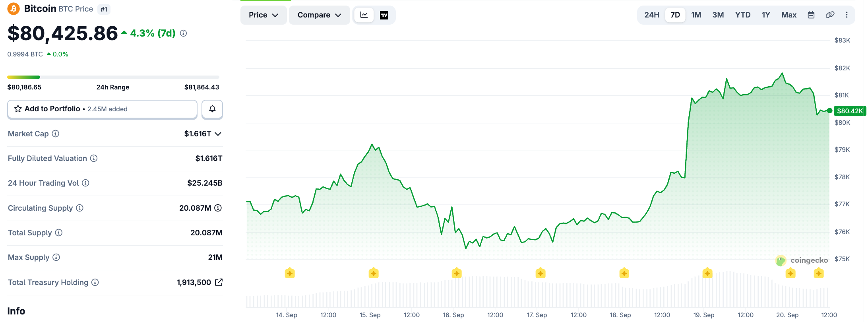
Task: Open the chart more options menu
Action: 847,15
